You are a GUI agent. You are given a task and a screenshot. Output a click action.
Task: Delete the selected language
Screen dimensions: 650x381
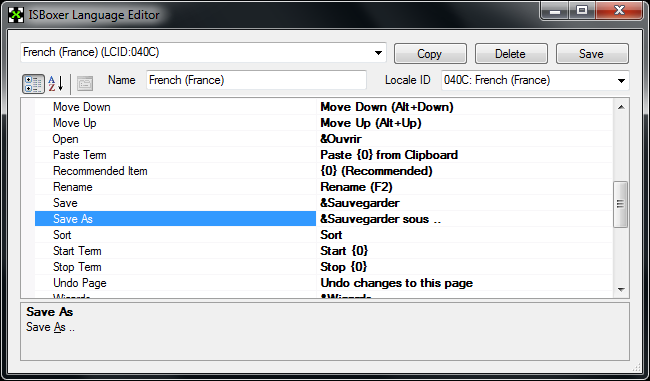511,53
